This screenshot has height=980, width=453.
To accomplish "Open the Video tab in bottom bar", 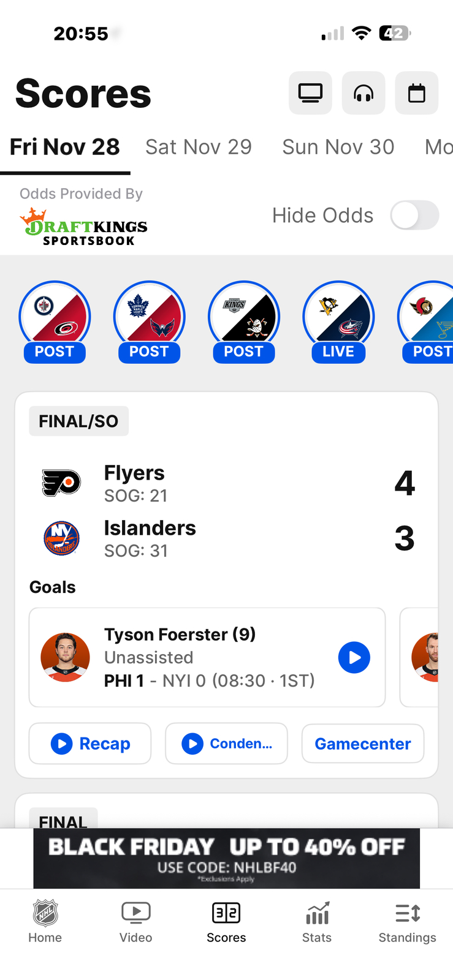I will pos(135,921).
